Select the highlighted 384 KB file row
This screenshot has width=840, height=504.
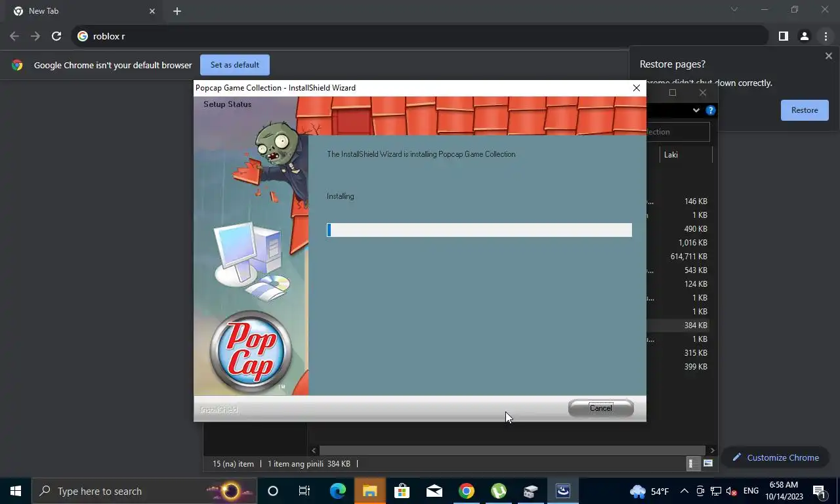(x=679, y=325)
